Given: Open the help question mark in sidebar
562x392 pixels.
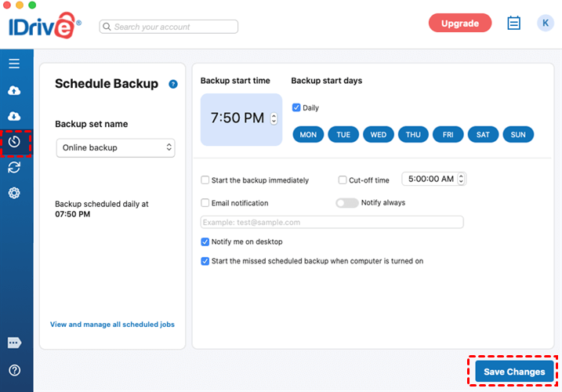Looking at the screenshot, I should coord(14,370).
